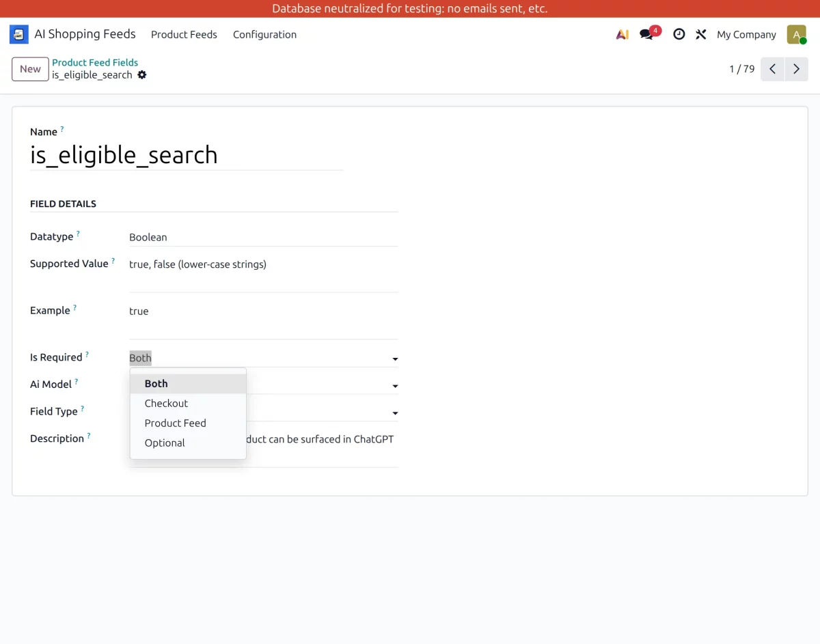Click the AI Shopping Feeds app icon

(x=19, y=34)
